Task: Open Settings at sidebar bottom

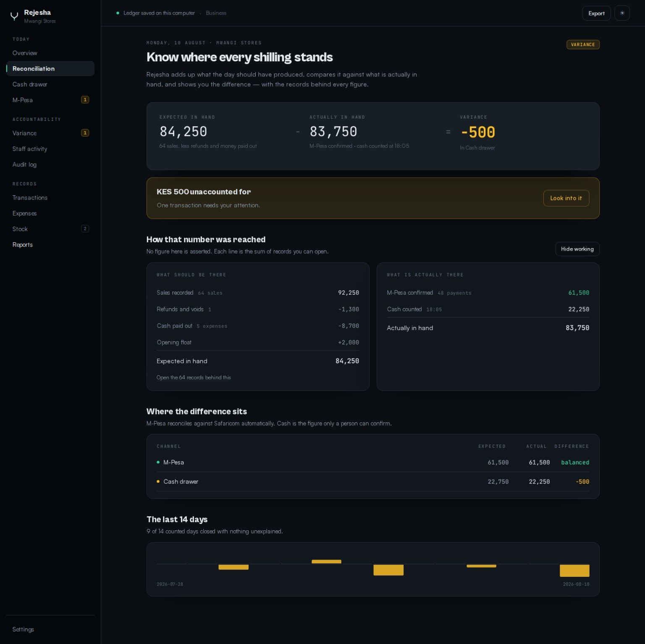Action: 50,629
